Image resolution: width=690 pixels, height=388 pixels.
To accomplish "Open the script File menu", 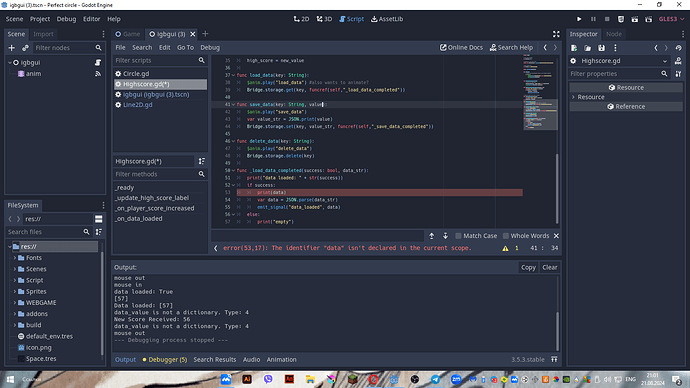I will pyautogui.click(x=120, y=48).
